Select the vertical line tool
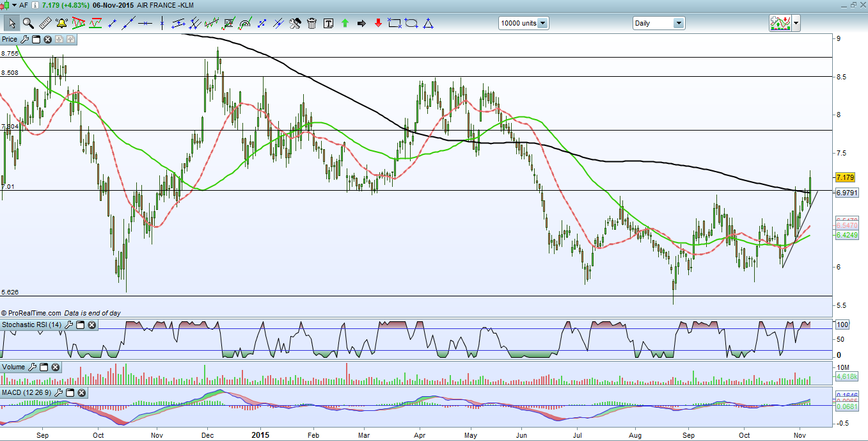This screenshot has width=868, height=441. [x=162, y=24]
